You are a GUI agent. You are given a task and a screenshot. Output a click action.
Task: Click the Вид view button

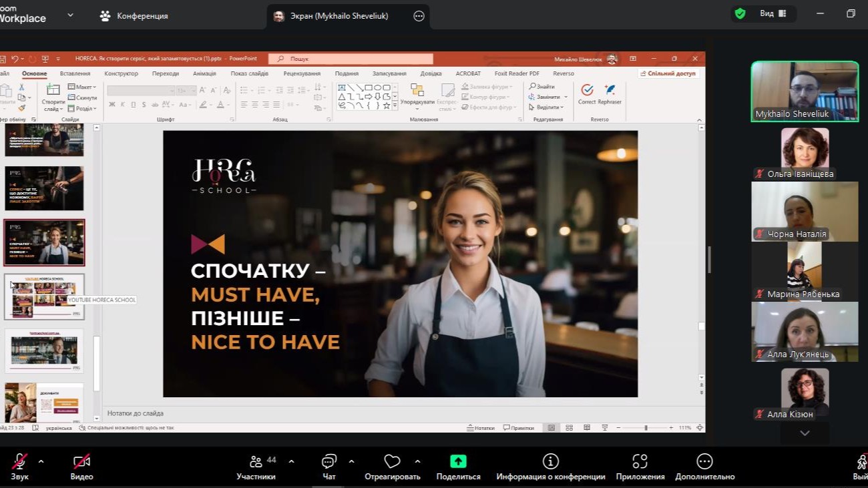773,13
